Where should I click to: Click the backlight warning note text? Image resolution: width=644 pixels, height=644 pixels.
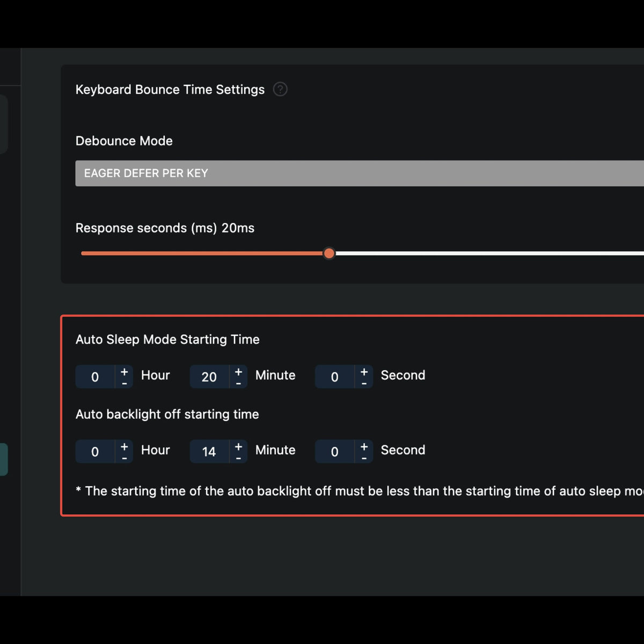pos(322,491)
